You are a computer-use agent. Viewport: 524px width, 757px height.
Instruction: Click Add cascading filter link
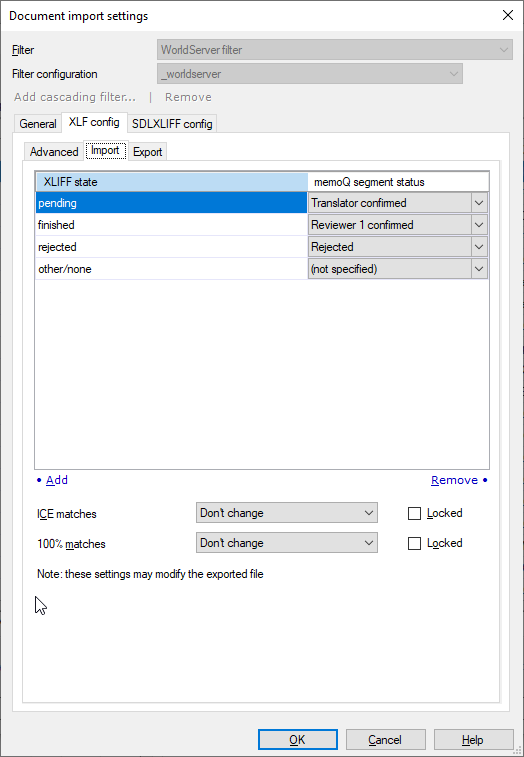pos(75,97)
